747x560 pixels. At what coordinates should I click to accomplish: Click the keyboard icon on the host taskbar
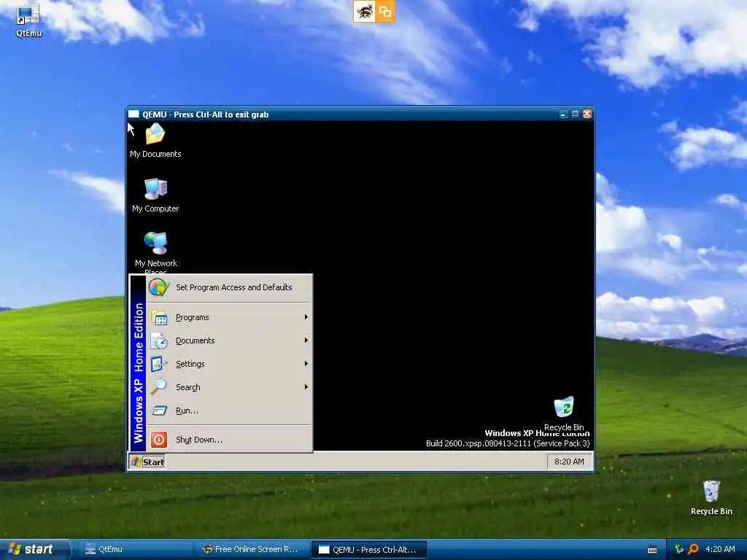pos(652,550)
